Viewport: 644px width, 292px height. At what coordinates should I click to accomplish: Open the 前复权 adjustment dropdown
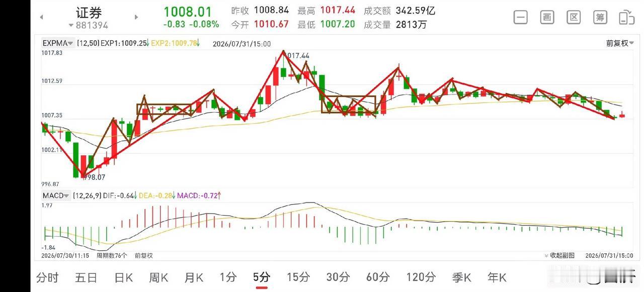[620, 43]
